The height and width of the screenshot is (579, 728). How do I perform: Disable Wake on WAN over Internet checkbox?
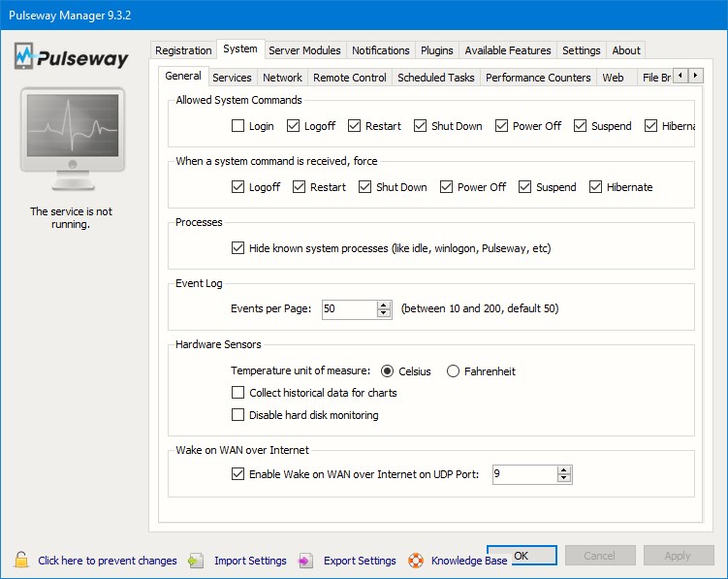(x=238, y=474)
